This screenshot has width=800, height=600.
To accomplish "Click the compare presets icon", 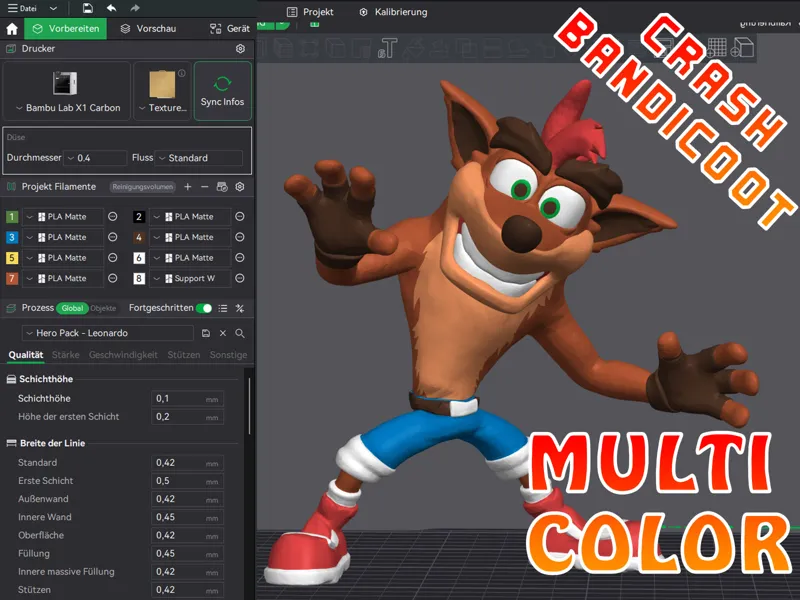I will [x=240, y=308].
